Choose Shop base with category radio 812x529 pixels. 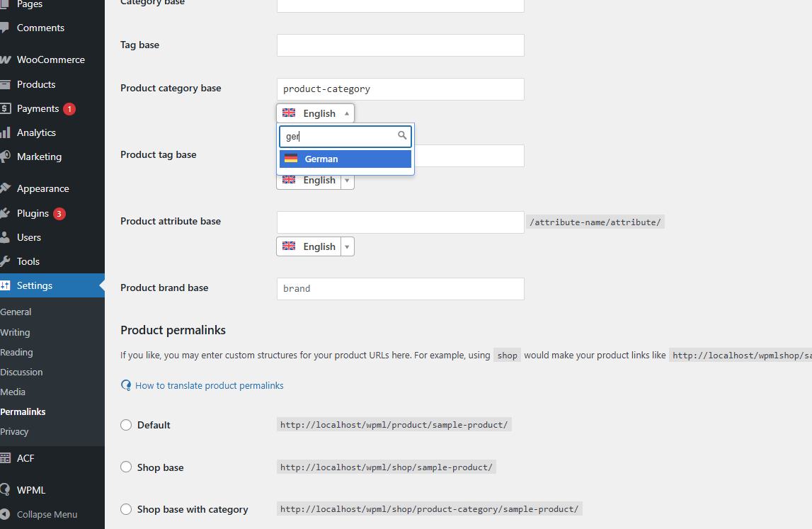coord(126,509)
